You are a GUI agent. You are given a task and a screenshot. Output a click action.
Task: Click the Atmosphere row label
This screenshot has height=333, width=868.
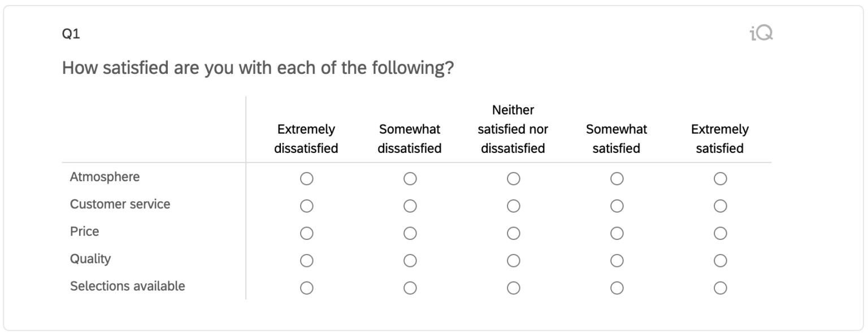pos(105,177)
